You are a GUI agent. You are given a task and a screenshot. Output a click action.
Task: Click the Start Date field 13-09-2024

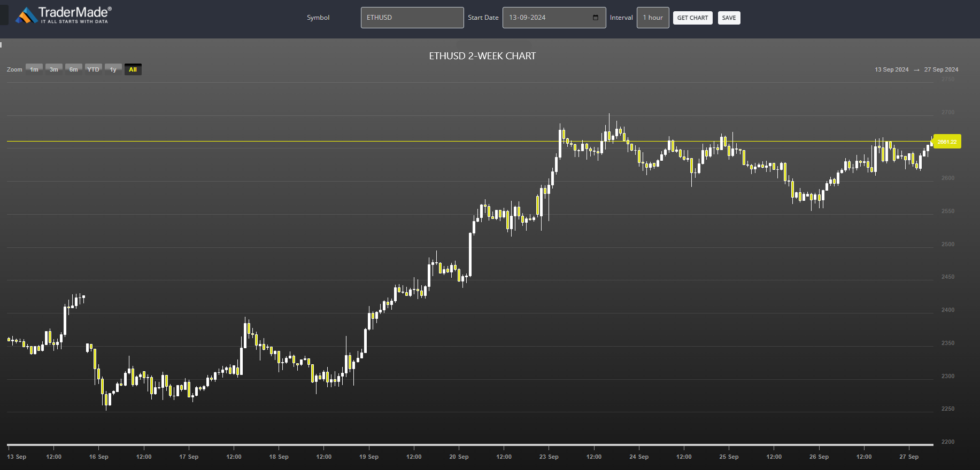554,18
